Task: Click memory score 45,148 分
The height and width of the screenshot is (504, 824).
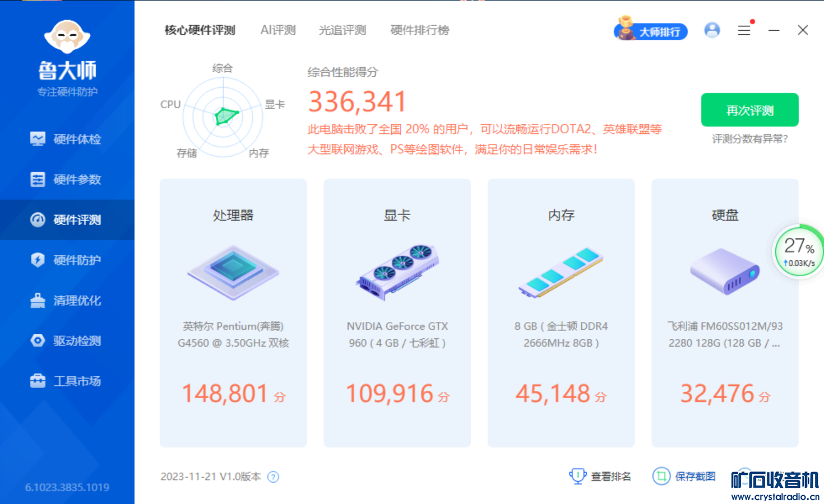Action: (561, 394)
